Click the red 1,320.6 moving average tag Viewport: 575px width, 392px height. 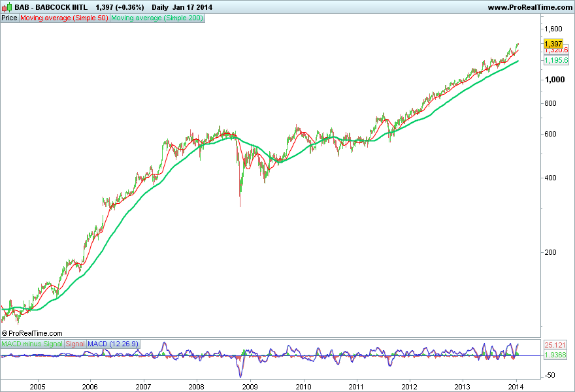(x=556, y=50)
